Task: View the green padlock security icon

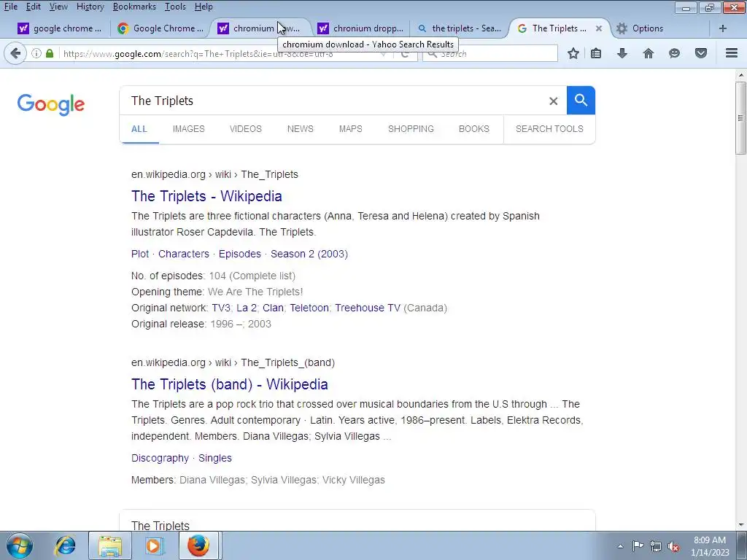Action: 50,53
